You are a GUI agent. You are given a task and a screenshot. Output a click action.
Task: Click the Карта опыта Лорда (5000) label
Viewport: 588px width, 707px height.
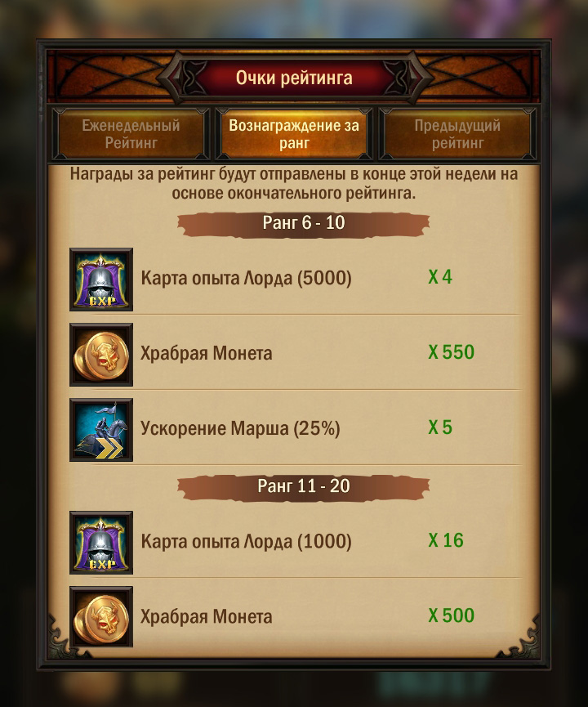pyautogui.click(x=246, y=278)
